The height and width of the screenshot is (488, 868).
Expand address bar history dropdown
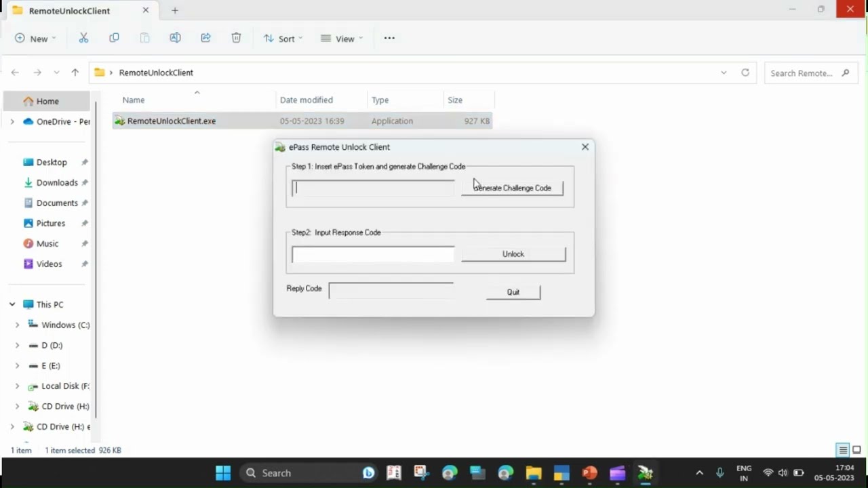pyautogui.click(x=724, y=73)
